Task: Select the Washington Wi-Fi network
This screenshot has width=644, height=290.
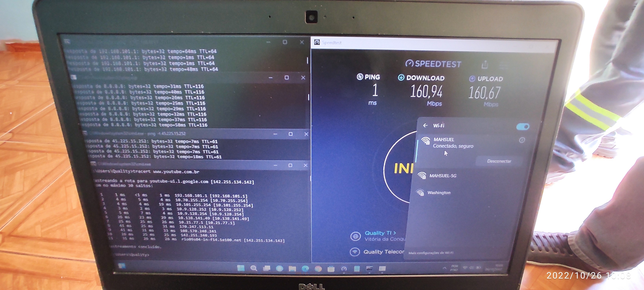Action: tap(439, 193)
